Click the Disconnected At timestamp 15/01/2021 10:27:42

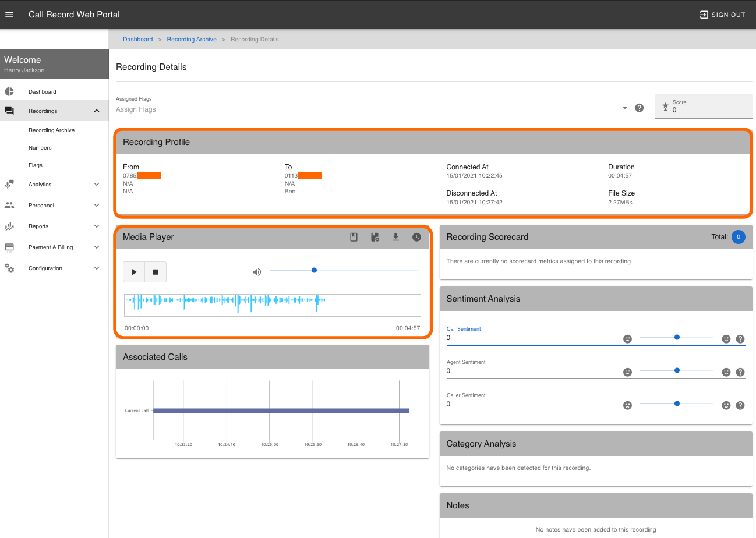click(475, 203)
